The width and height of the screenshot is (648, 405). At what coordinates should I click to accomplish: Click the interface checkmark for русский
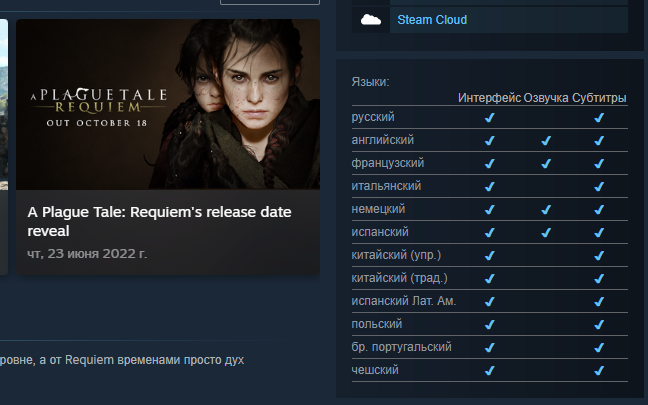click(x=490, y=117)
